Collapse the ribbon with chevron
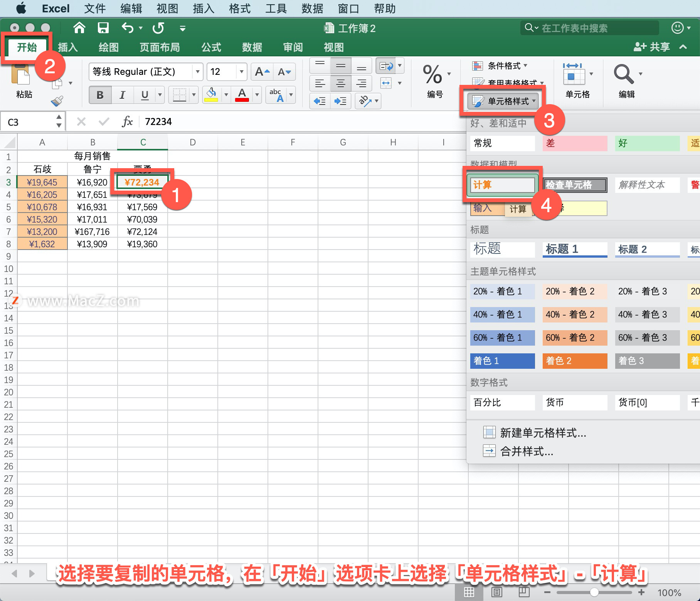 [x=683, y=47]
